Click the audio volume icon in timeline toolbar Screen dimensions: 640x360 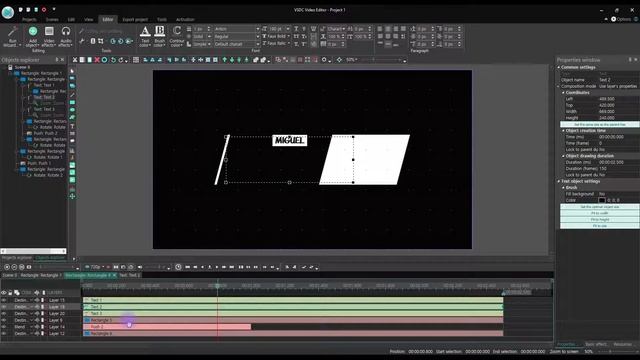pos(140,267)
